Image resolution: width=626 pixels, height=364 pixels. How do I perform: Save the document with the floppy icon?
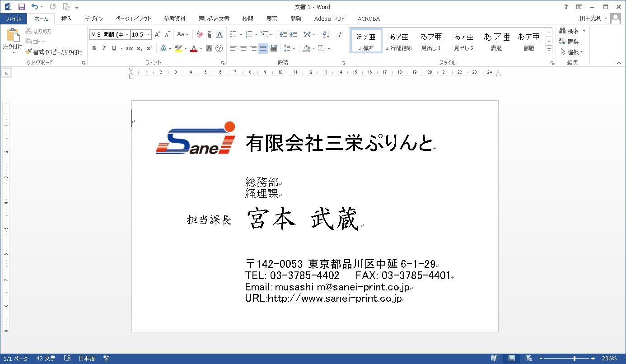[21, 7]
